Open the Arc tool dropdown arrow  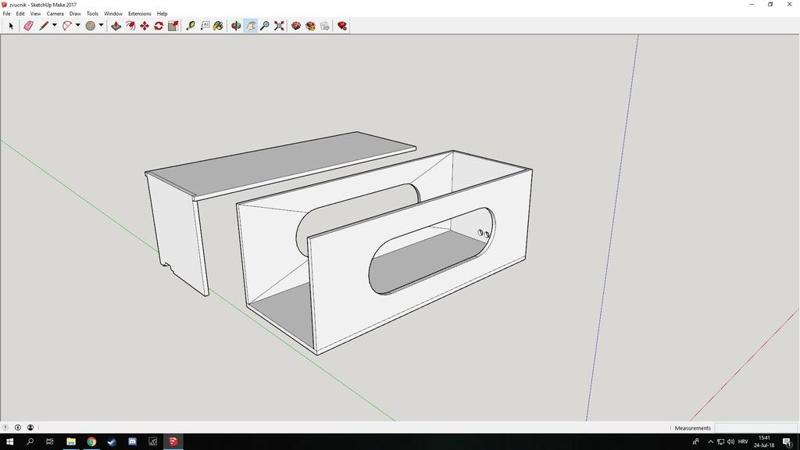[x=78, y=26]
